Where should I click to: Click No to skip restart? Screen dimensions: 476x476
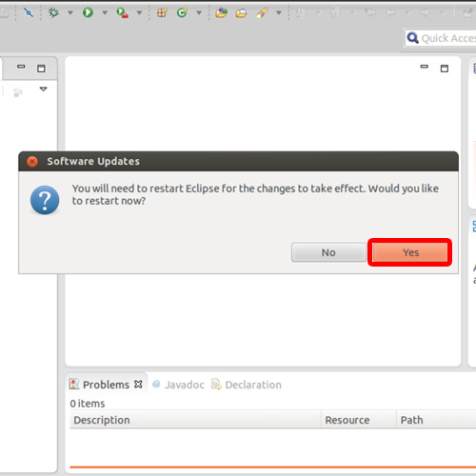click(x=328, y=252)
